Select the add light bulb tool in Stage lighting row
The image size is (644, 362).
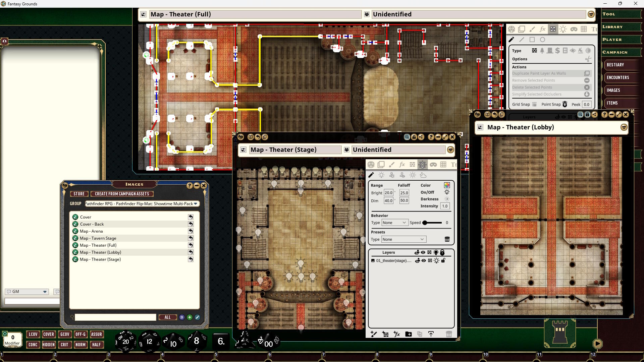381,175
